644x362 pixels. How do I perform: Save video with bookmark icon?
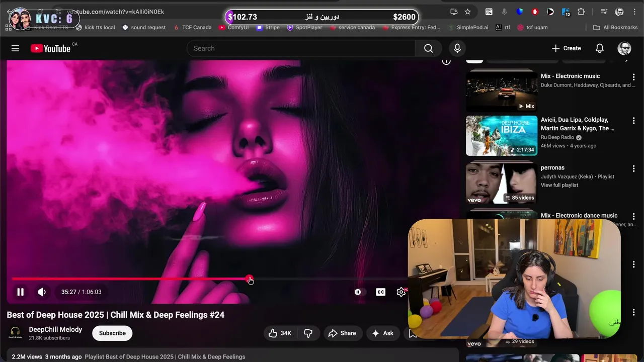(412, 333)
